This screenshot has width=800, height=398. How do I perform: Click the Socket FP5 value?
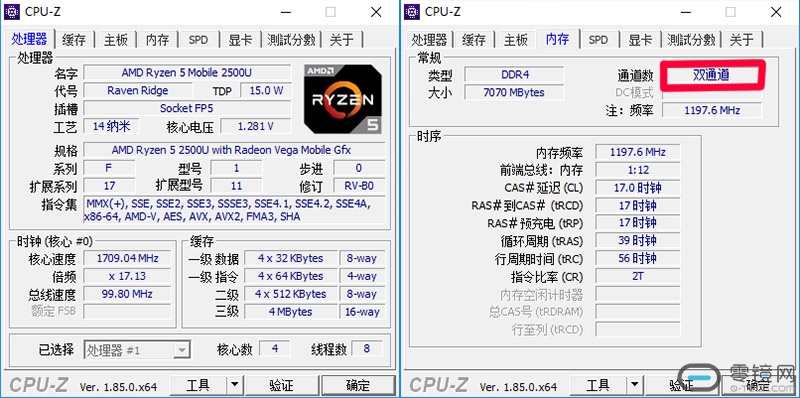(x=187, y=108)
